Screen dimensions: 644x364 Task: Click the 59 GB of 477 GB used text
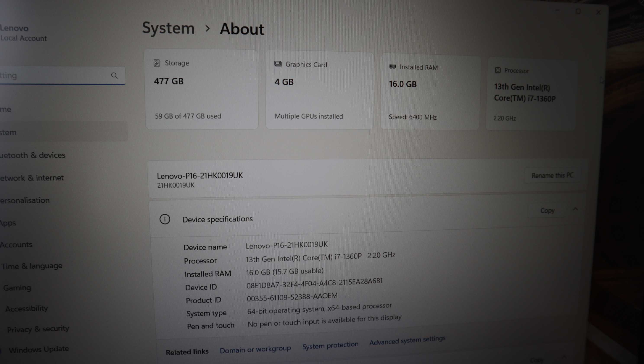(x=188, y=116)
